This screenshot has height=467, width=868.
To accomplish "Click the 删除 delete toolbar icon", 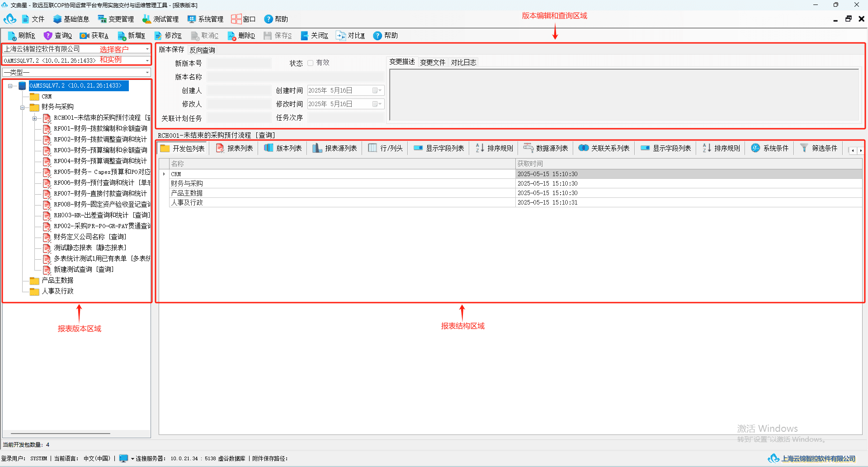I will coord(231,36).
